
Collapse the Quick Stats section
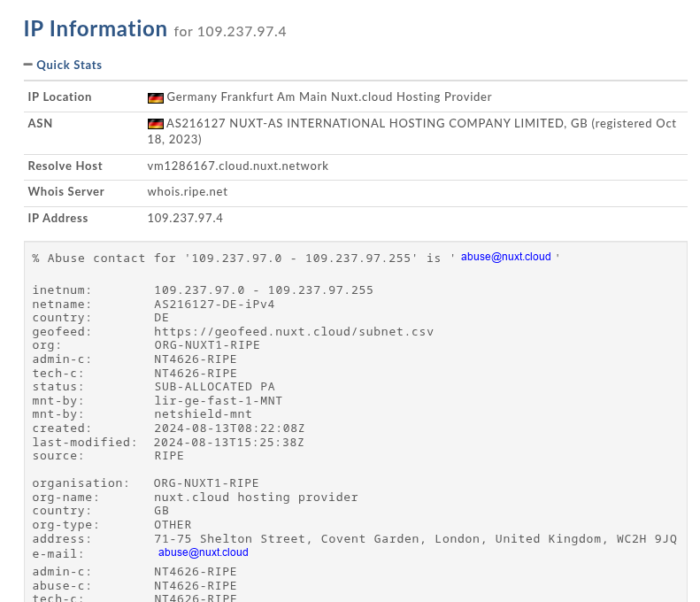tap(63, 65)
